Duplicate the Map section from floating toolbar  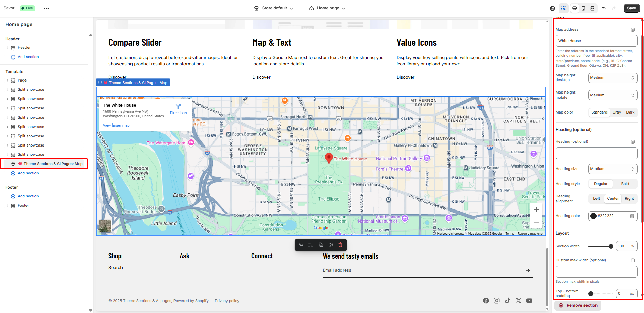pyautogui.click(x=321, y=245)
